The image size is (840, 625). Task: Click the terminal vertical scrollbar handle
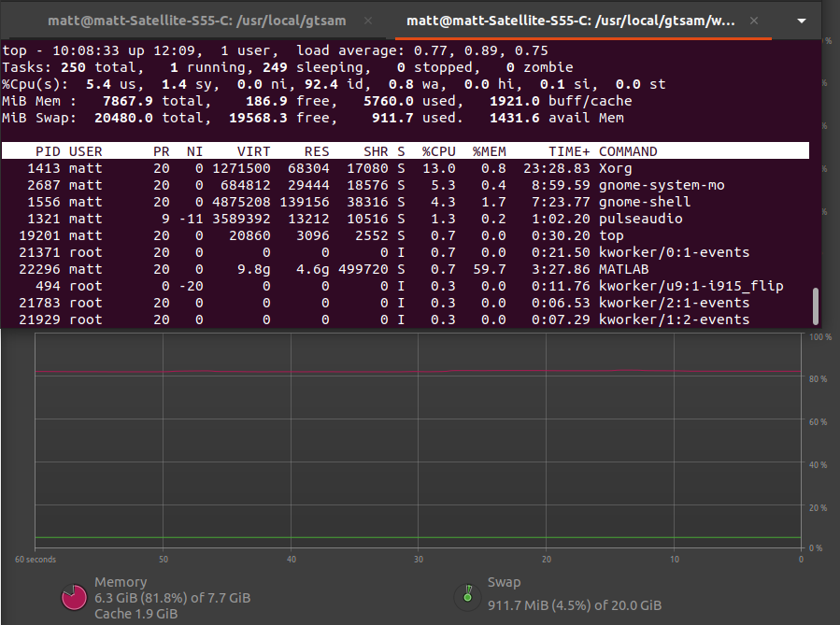(816, 306)
